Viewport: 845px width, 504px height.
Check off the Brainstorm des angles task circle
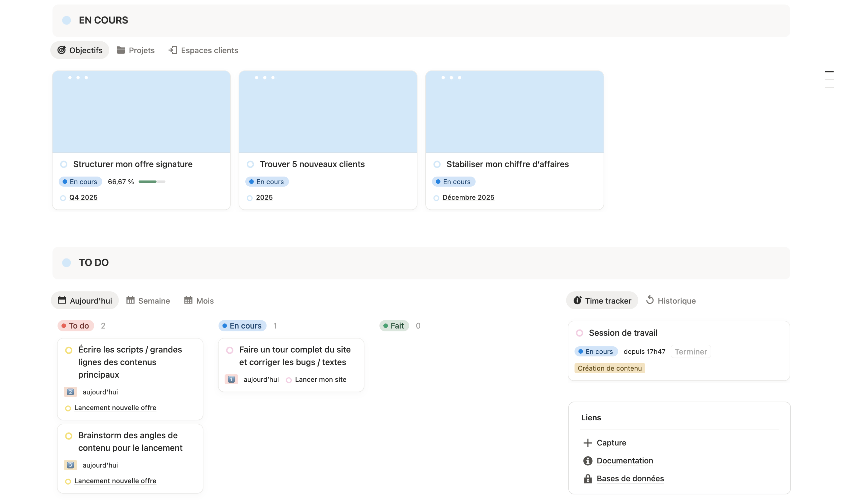[69, 436]
